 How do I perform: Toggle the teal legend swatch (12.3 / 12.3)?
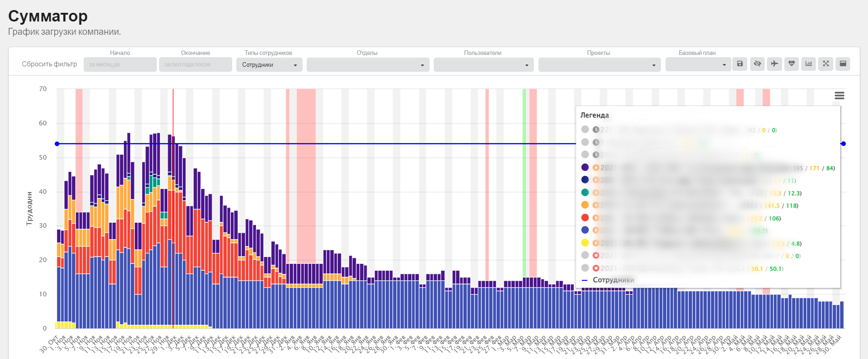click(585, 193)
